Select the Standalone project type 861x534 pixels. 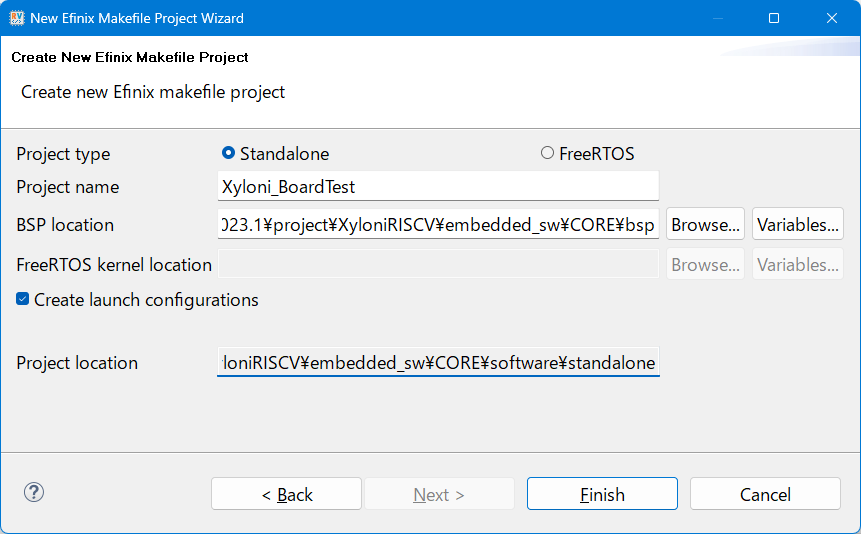point(228,153)
